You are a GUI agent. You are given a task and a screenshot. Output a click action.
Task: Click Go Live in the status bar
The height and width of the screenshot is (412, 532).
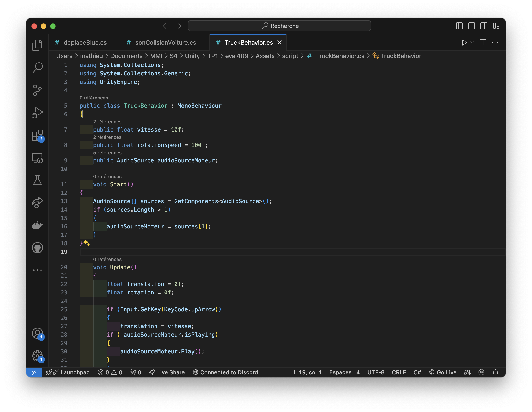click(443, 372)
